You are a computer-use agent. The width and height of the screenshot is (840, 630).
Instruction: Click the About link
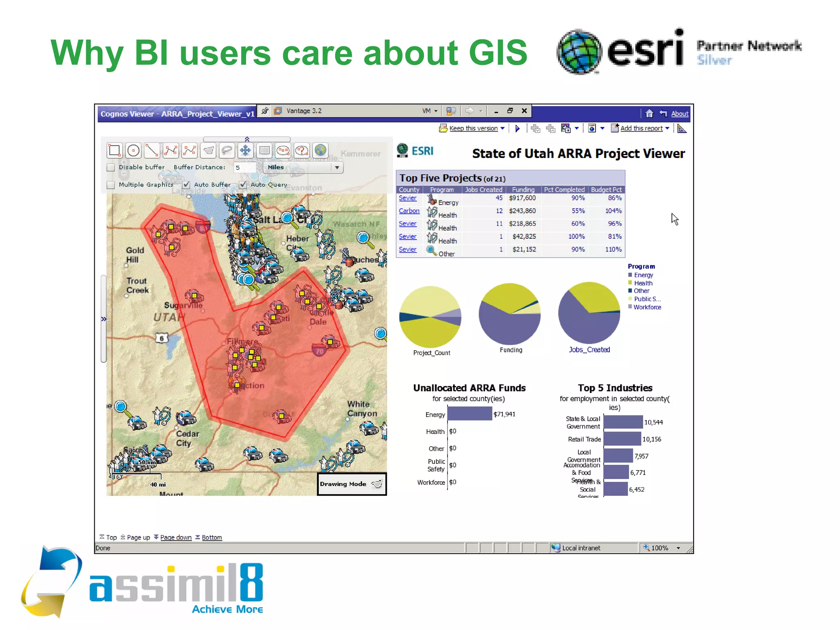679,114
